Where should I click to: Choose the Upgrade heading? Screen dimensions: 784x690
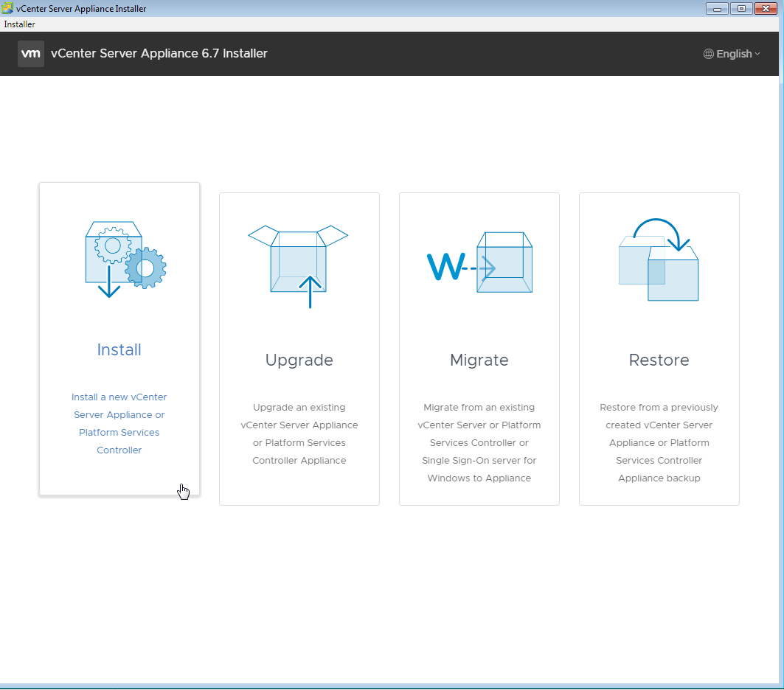299,360
